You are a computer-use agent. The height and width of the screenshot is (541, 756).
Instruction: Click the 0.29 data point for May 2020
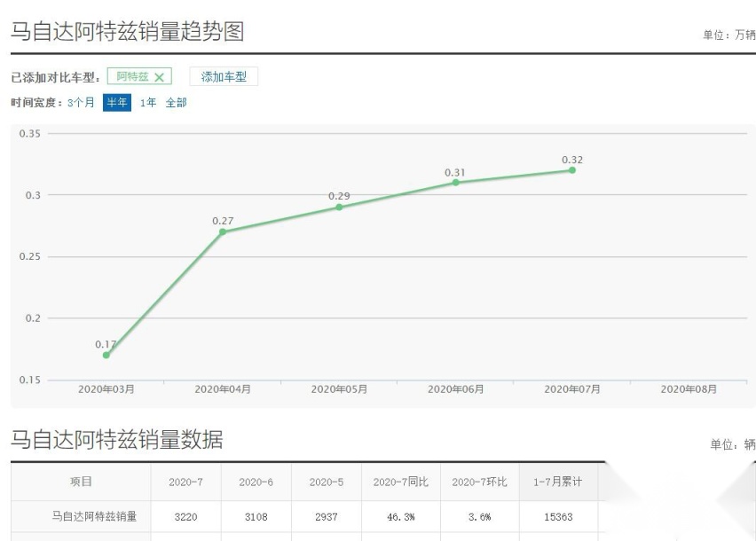[340, 208]
